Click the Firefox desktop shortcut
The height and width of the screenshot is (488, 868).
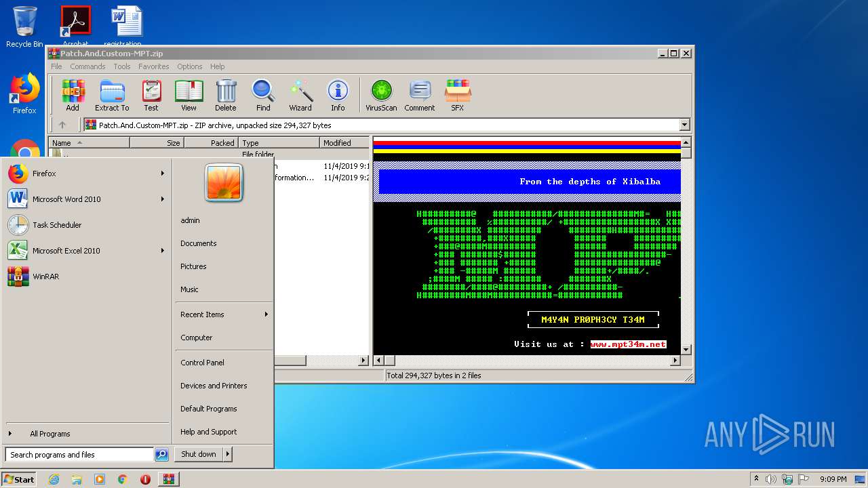24,94
